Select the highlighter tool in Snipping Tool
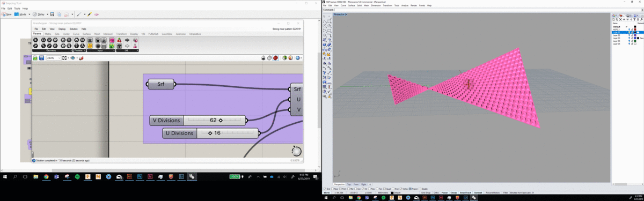Image resolution: width=644 pixels, height=201 pixels. point(89,14)
